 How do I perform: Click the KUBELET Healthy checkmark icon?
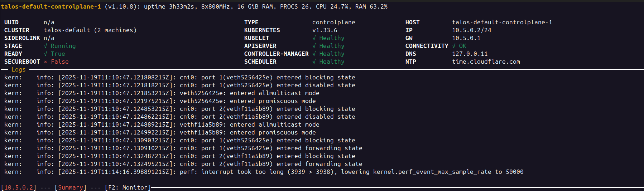pos(314,38)
